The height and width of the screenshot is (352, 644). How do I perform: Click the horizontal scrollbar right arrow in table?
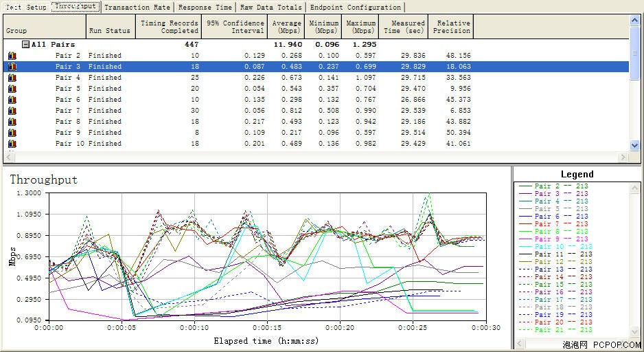click(623, 157)
